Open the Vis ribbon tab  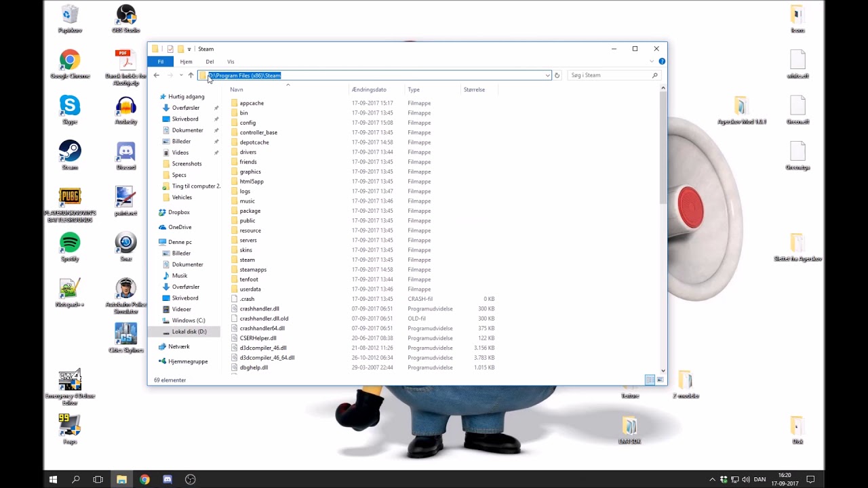coord(231,62)
